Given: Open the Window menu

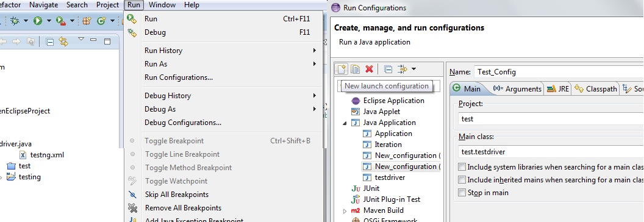Looking at the screenshot, I should 162,5.
